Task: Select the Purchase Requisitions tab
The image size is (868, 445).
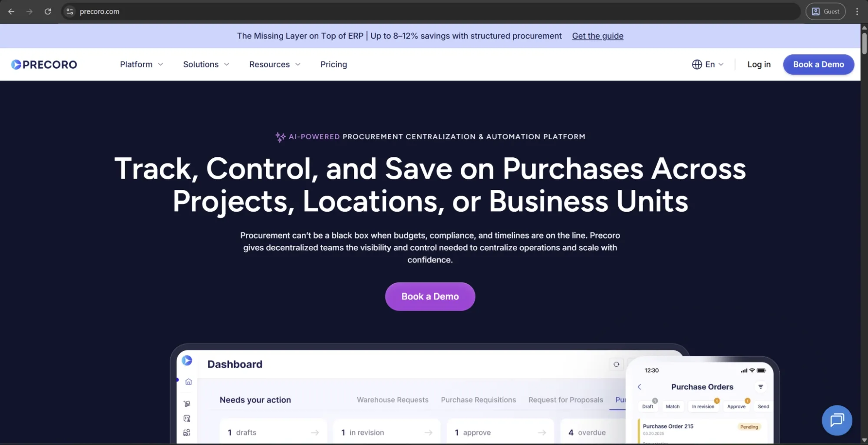Action: click(479, 400)
